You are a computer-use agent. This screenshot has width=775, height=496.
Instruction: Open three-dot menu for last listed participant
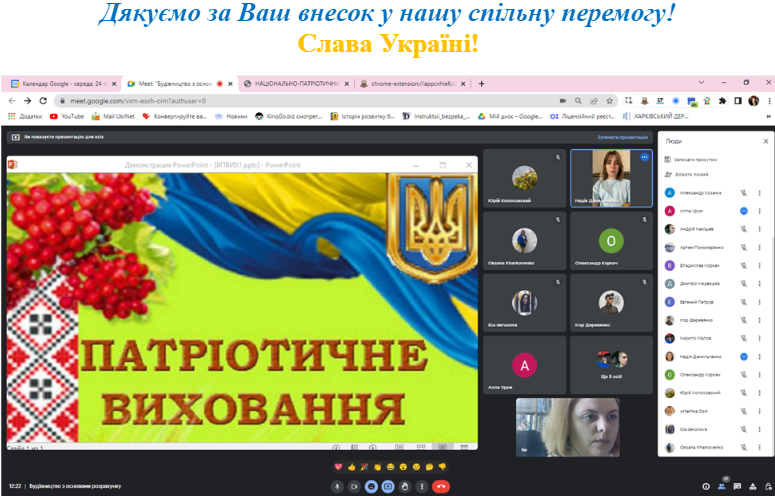tap(759, 446)
